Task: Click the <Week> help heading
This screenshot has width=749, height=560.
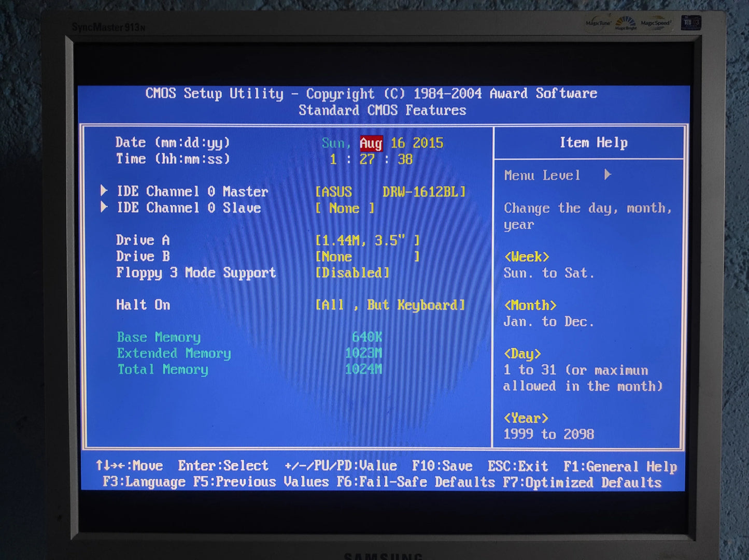Action: (x=527, y=257)
